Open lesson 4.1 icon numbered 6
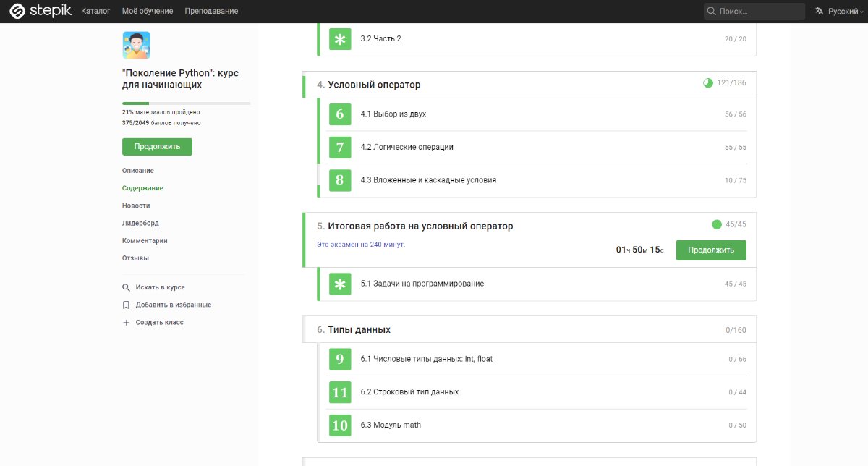The width and height of the screenshot is (868, 466). tap(340, 114)
